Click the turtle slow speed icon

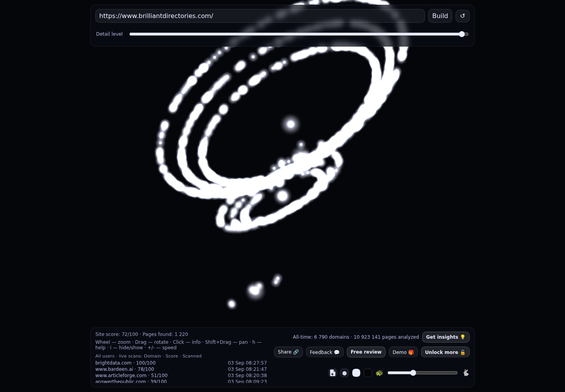[379, 373]
